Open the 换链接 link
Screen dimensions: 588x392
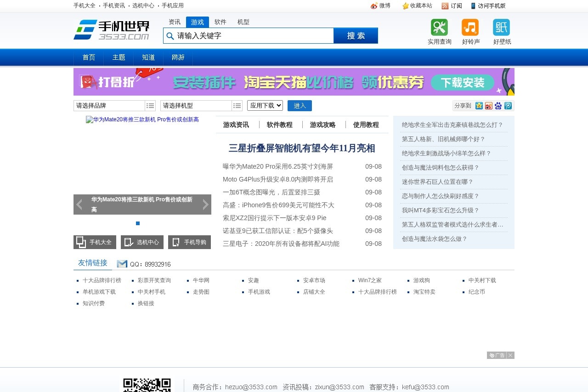pyautogui.click(x=146, y=303)
